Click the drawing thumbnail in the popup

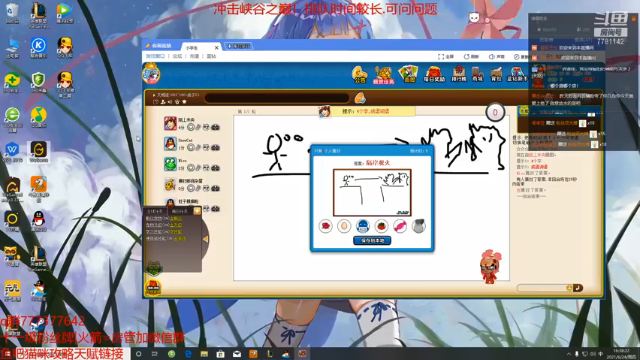[x=372, y=192]
